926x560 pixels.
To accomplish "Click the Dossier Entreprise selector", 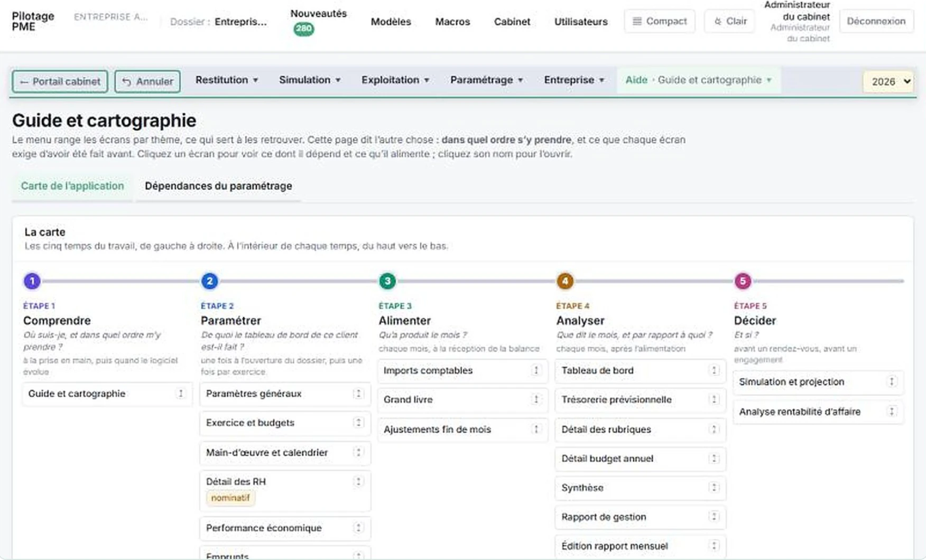I will (x=219, y=22).
